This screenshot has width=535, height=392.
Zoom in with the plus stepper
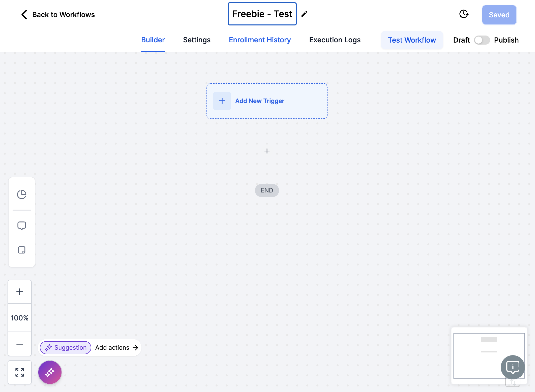[20, 292]
